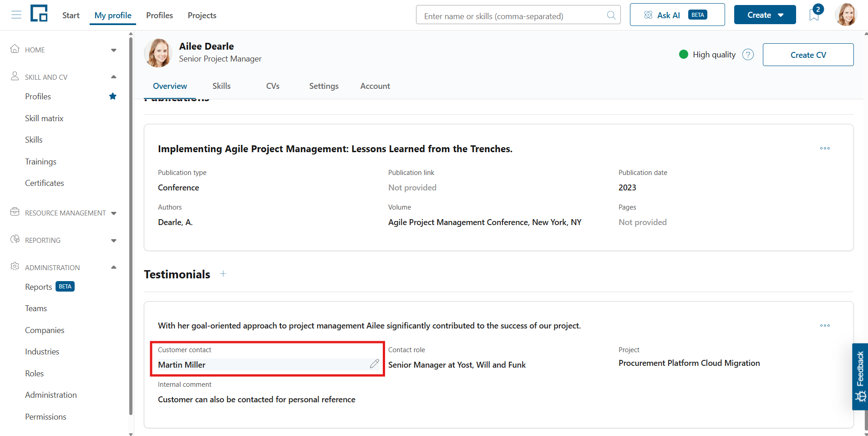
Task: Click the search magnifier icon
Action: 611,15
